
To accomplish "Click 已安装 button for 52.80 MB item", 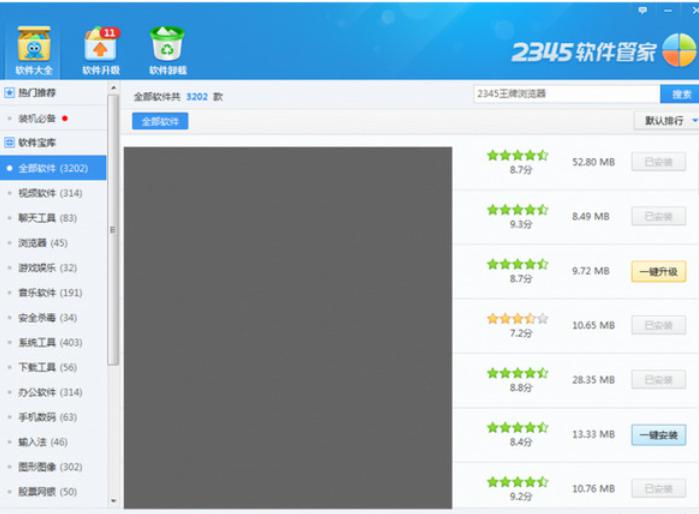I will pyautogui.click(x=658, y=162).
